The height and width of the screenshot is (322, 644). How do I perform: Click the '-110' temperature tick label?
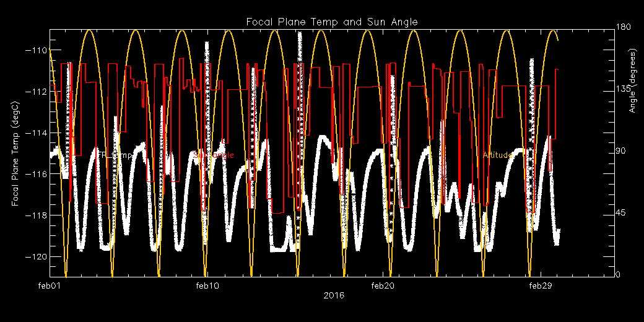(x=37, y=50)
